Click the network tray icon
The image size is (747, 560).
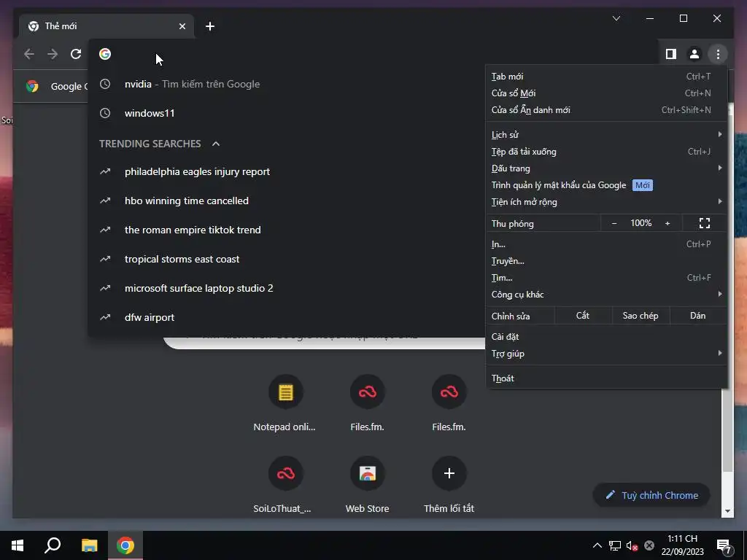click(614, 545)
